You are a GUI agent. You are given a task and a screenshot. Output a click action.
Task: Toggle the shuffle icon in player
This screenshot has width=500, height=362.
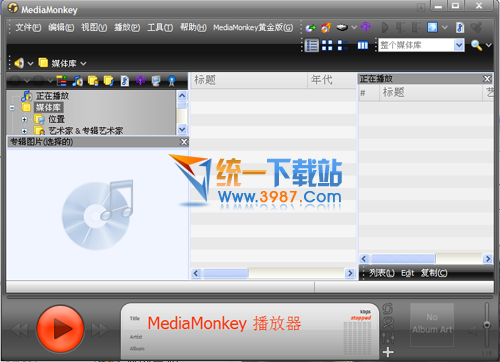388,323
